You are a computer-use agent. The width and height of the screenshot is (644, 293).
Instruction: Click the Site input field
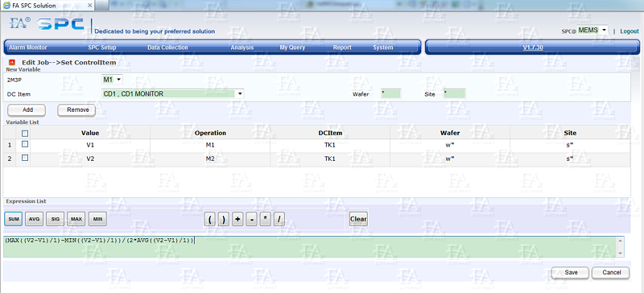click(x=454, y=93)
